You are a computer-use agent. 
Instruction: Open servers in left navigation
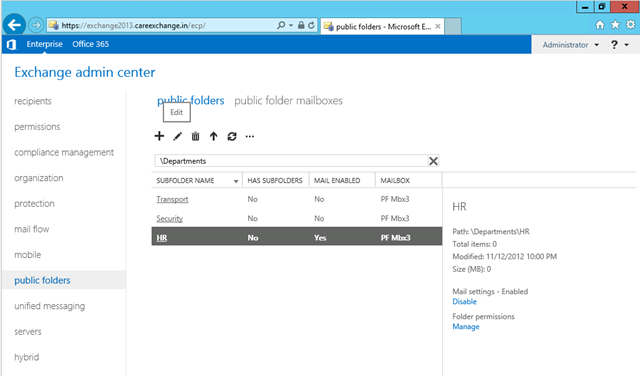pyautogui.click(x=28, y=332)
